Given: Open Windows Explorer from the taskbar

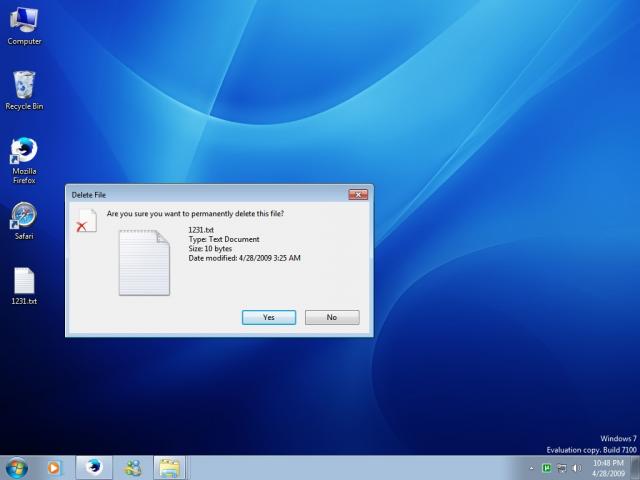Looking at the screenshot, I should click(169, 467).
